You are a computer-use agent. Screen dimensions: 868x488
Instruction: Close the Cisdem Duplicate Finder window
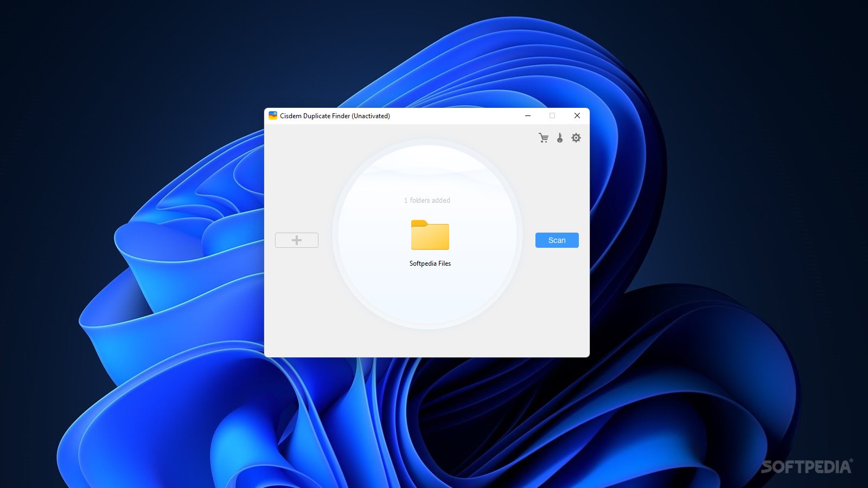(x=577, y=115)
